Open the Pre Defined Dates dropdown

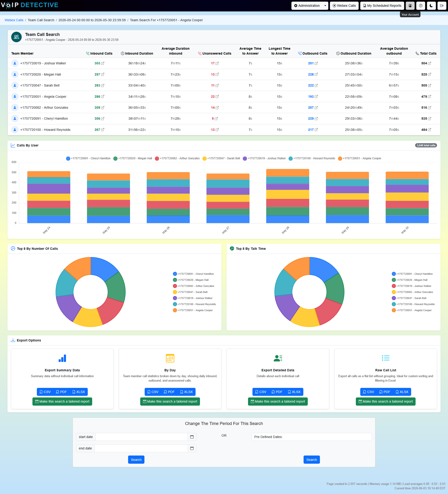(x=311, y=437)
